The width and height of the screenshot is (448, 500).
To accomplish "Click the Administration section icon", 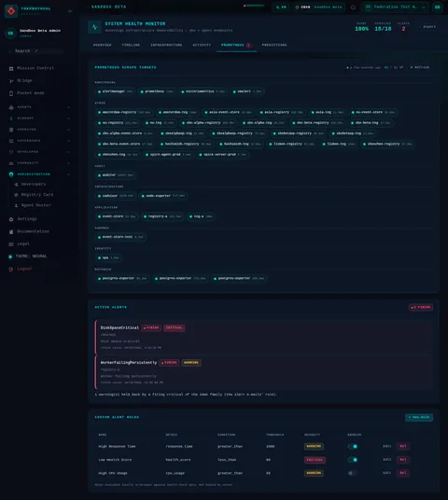I will 11,174.
